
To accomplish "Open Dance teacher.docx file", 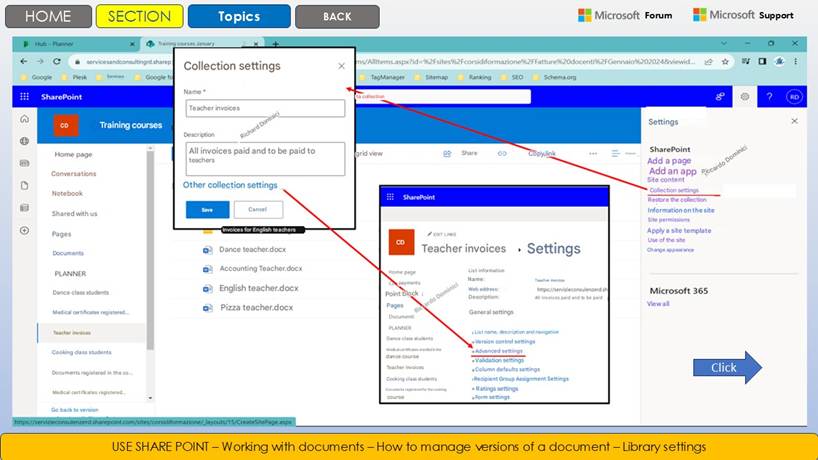I will [x=252, y=250].
